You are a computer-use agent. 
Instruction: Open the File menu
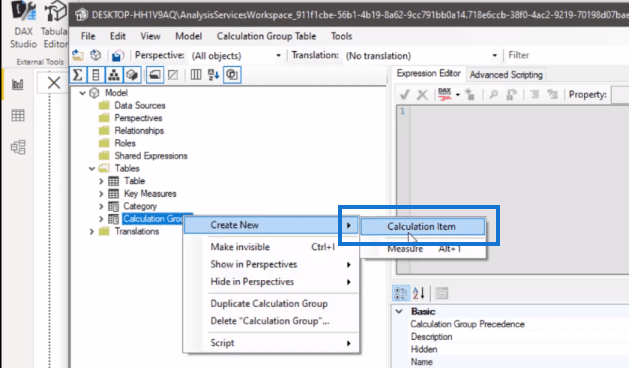click(x=88, y=36)
